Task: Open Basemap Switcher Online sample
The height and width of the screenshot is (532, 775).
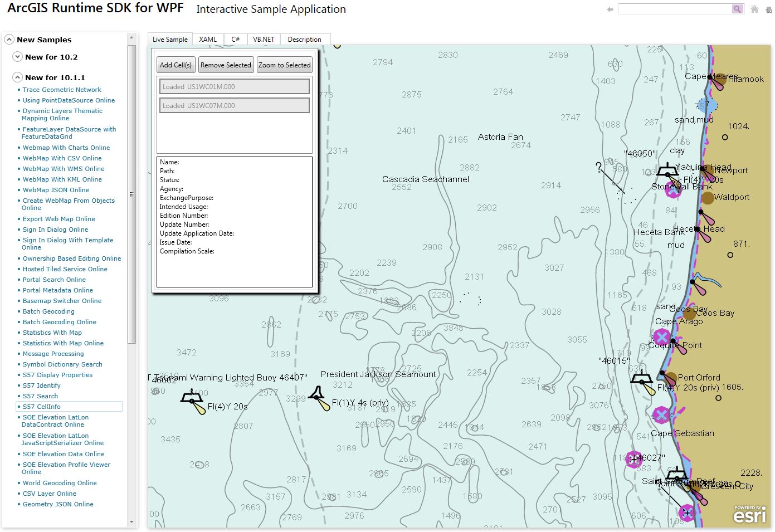Action: (62, 301)
